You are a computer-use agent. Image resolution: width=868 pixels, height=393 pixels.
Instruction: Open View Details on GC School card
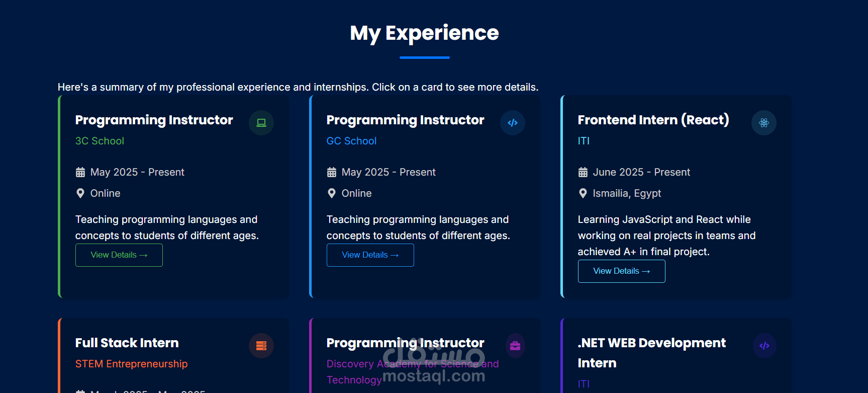click(x=370, y=255)
